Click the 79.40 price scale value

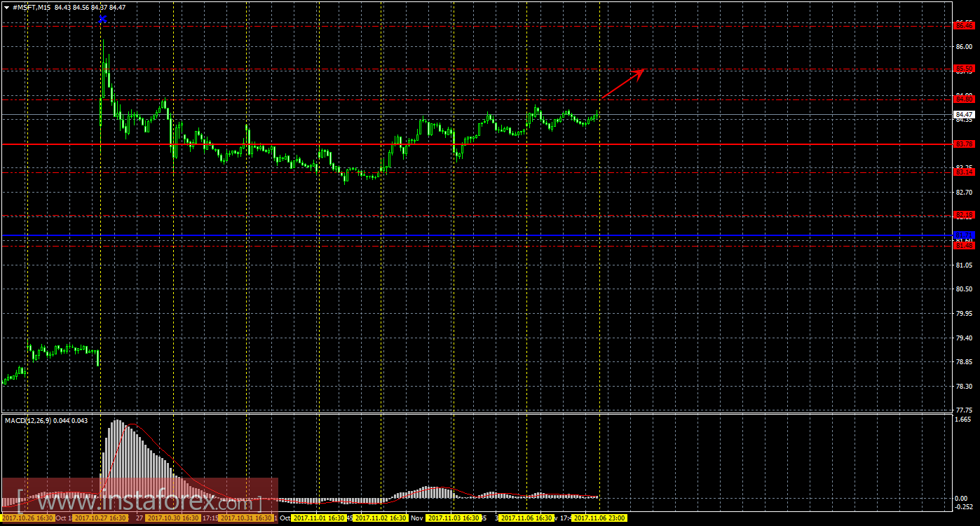964,338
